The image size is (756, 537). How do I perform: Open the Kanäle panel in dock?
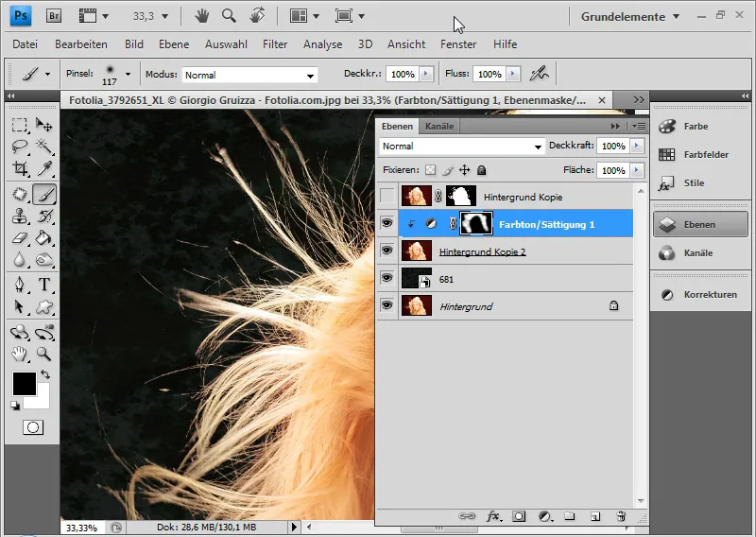click(x=699, y=253)
